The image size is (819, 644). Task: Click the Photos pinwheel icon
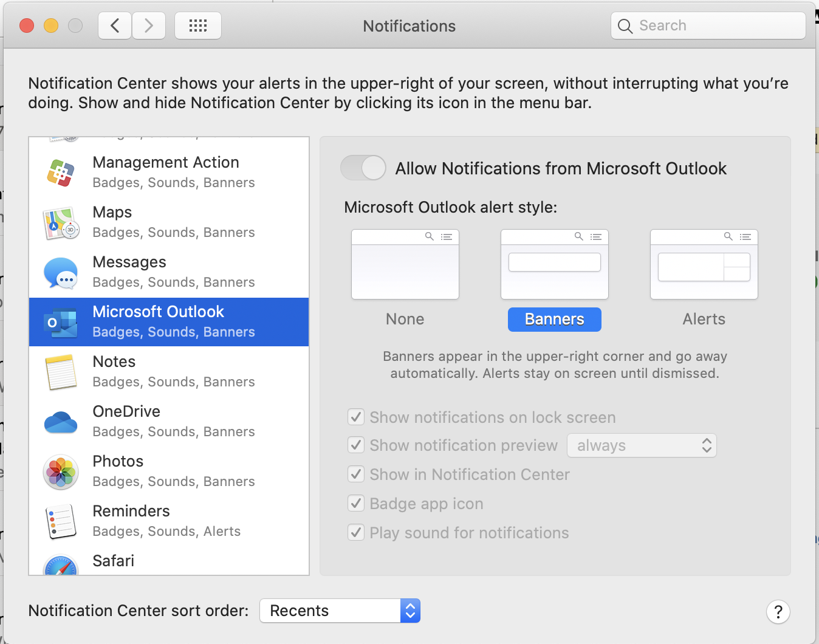pos(61,472)
